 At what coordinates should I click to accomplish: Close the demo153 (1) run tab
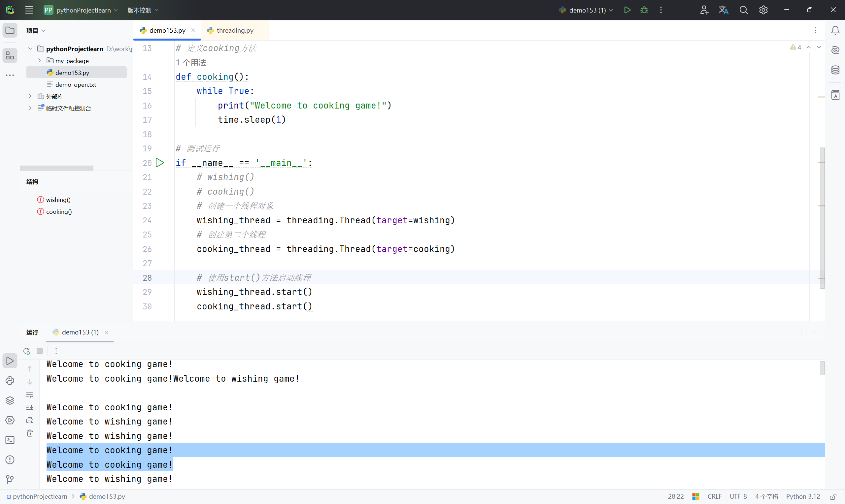(107, 332)
